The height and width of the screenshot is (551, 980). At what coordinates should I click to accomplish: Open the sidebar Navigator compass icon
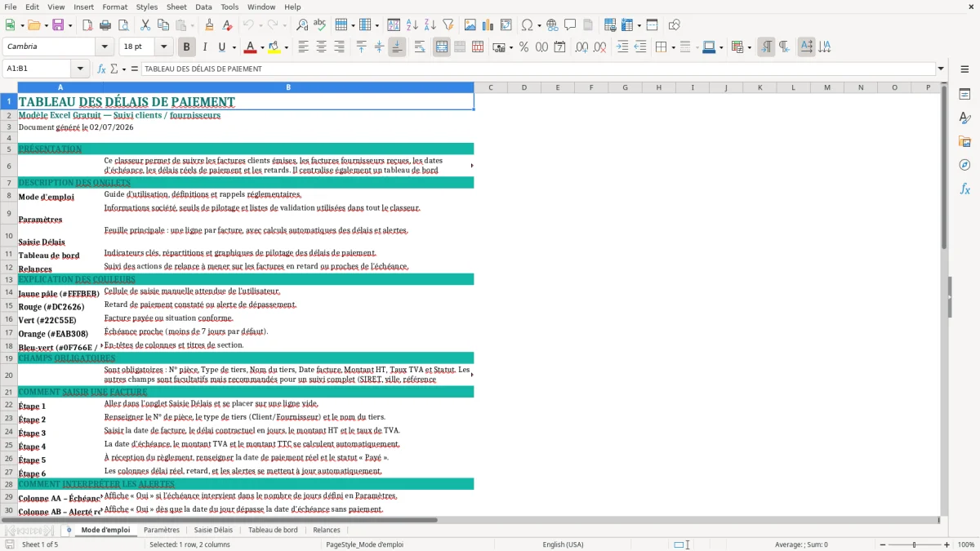click(x=964, y=165)
